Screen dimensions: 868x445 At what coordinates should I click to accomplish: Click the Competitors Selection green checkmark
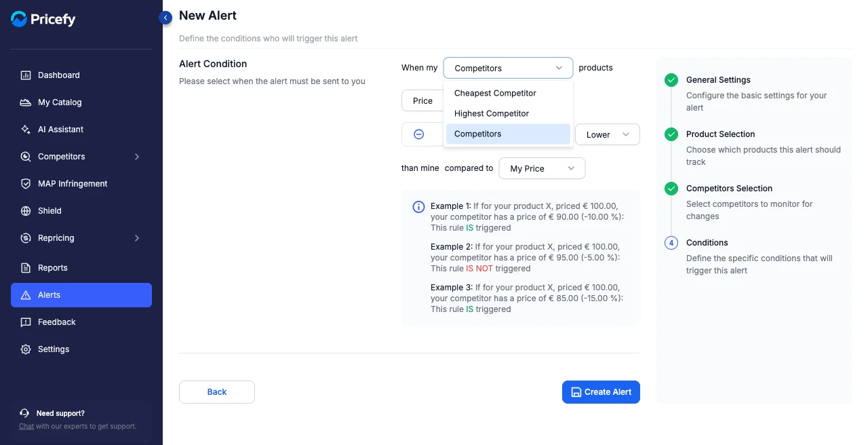671,189
